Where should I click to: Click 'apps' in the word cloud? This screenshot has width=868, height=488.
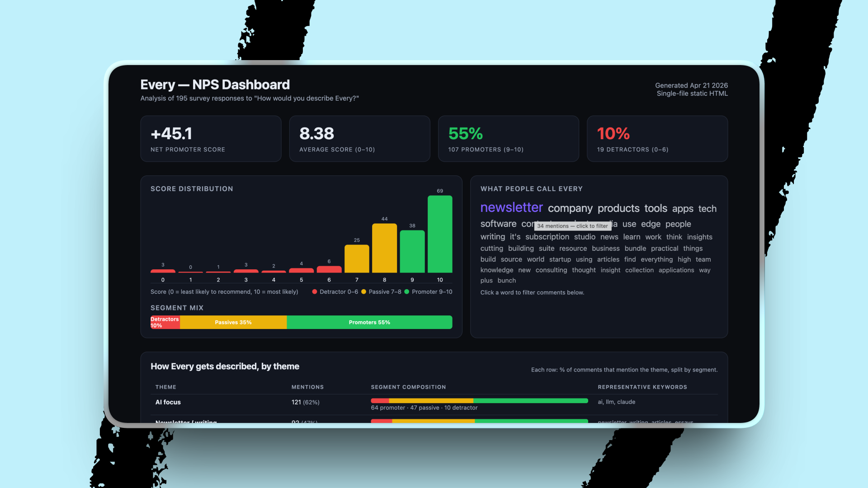click(683, 209)
